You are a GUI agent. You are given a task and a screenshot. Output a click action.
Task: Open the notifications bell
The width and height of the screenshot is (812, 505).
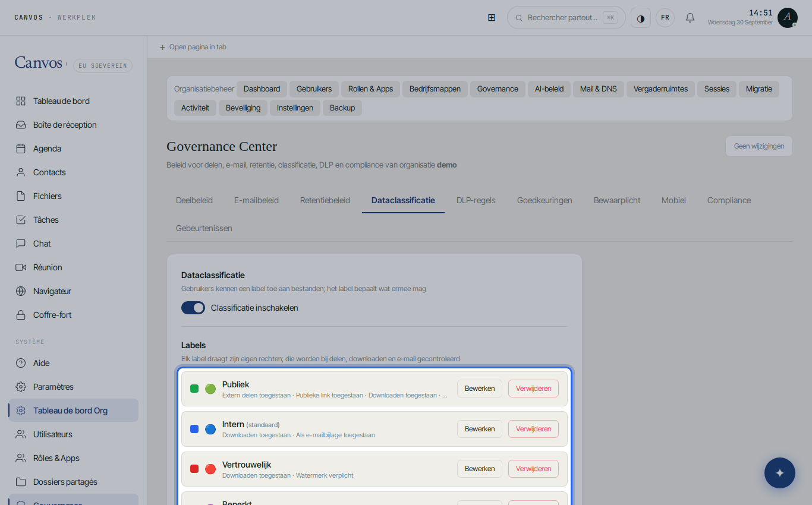pyautogui.click(x=690, y=18)
